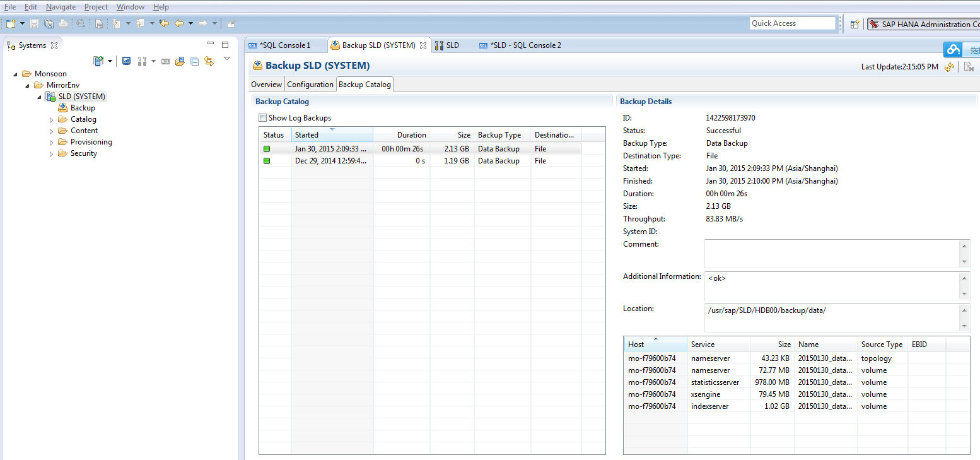Collapse the SLD (SYSTEM) tree node
The image size is (980, 460).
(39, 97)
